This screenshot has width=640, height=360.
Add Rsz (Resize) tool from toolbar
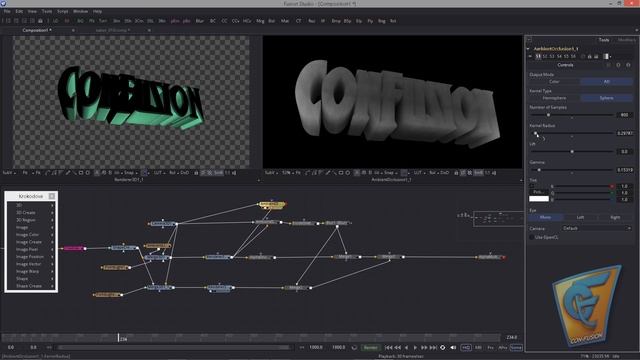click(x=311, y=21)
